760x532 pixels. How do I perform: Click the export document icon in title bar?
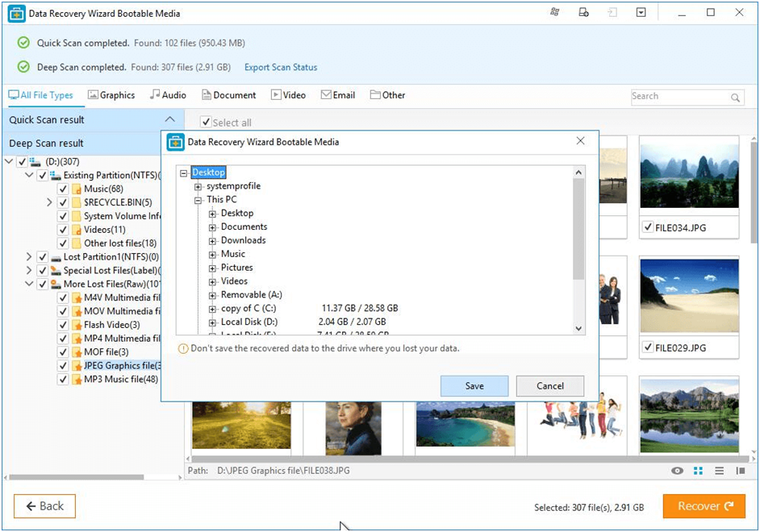click(x=583, y=13)
